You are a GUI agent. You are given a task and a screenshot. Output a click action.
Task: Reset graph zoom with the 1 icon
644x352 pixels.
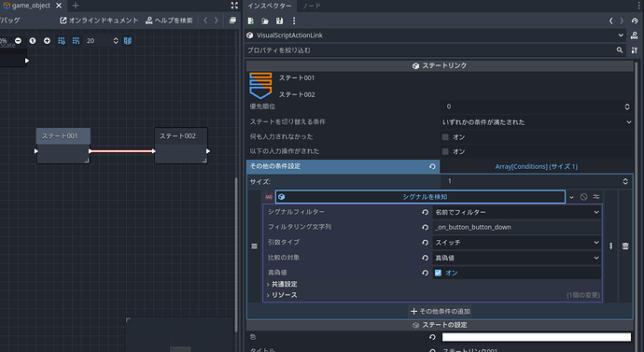click(x=33, y=41)
